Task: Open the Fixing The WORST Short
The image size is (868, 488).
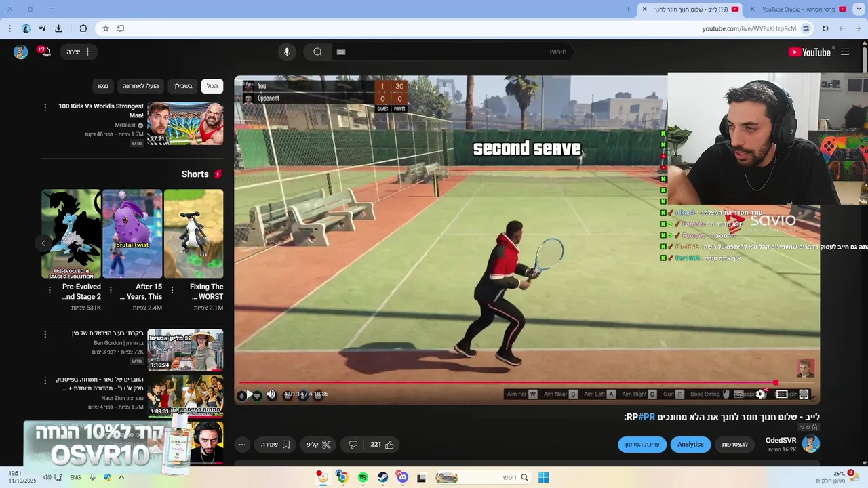Action: [193, 233]
